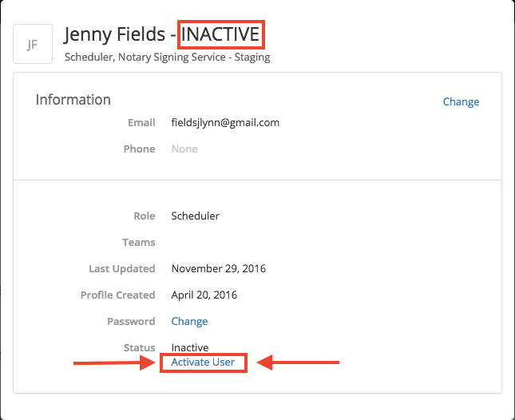Click the Phone field label
Screen dimensions: 515x420
tap(139, 149)
